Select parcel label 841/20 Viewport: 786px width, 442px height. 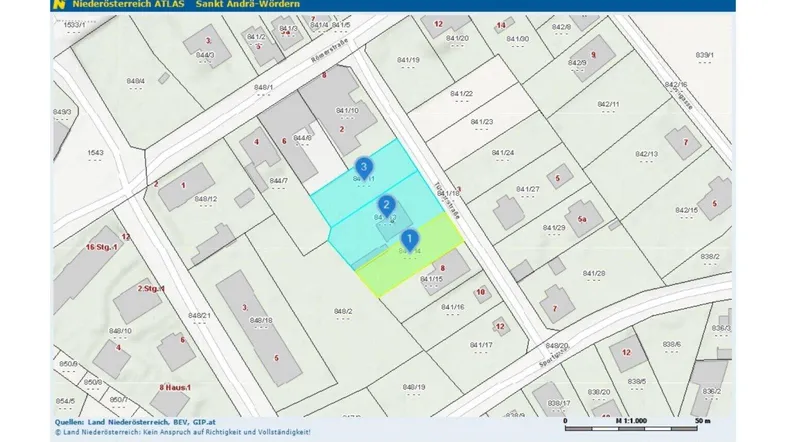[x=457, y=39]
